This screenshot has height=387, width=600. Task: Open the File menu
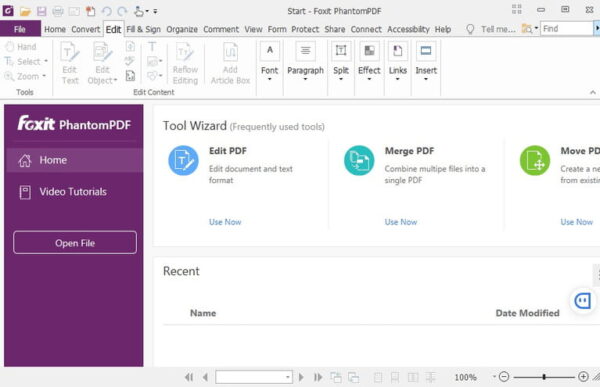coord(20,29)
